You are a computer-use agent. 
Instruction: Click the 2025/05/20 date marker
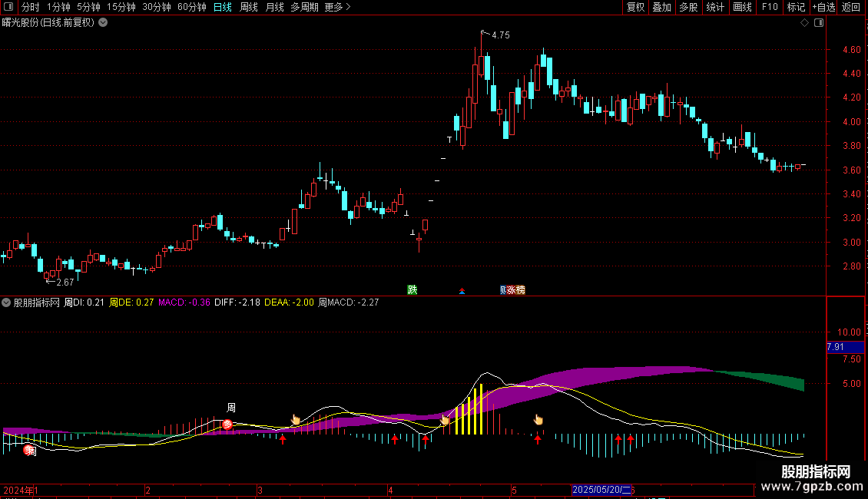pos(601,490)
